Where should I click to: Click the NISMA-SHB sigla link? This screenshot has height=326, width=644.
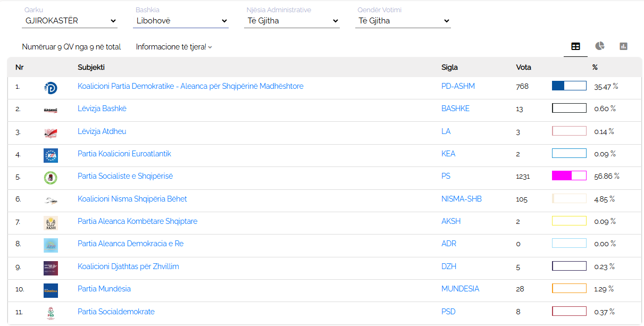(x=461, y=199)
